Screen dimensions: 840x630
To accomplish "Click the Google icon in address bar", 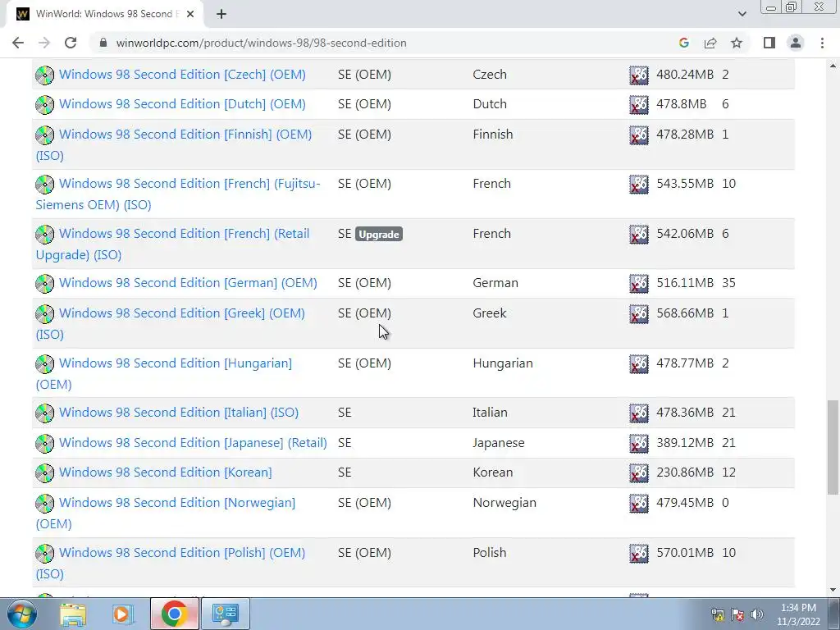I will [683, 43].
